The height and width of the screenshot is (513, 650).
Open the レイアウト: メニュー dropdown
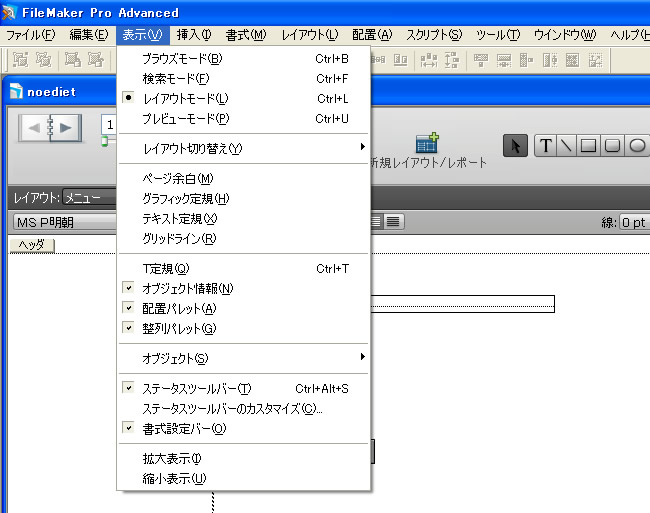[x=88, y=197]
